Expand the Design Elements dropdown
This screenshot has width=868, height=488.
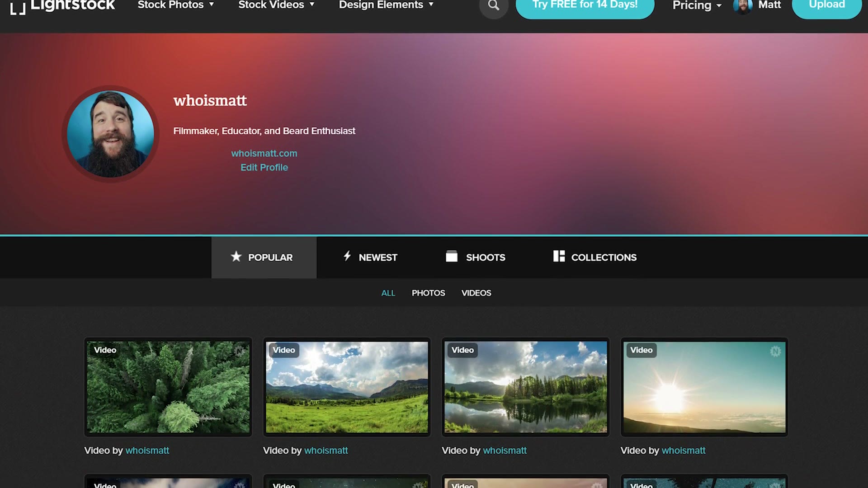pos(386,5)
